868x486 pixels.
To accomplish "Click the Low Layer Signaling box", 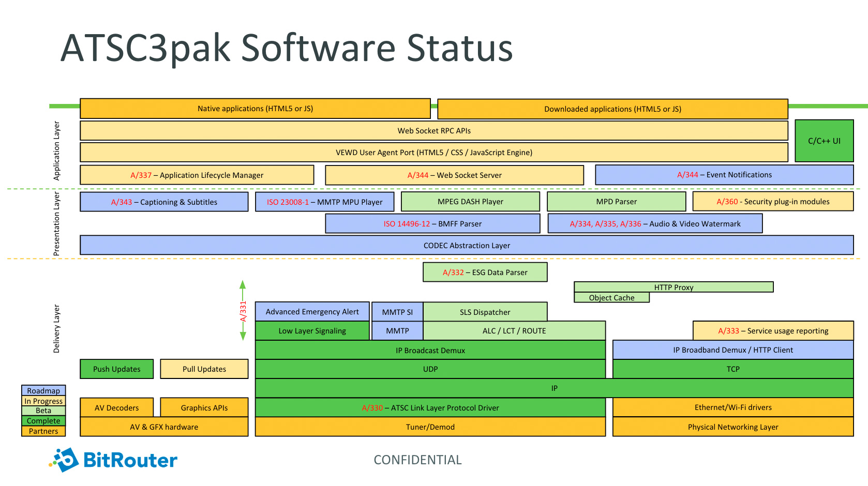I will 312,330.
